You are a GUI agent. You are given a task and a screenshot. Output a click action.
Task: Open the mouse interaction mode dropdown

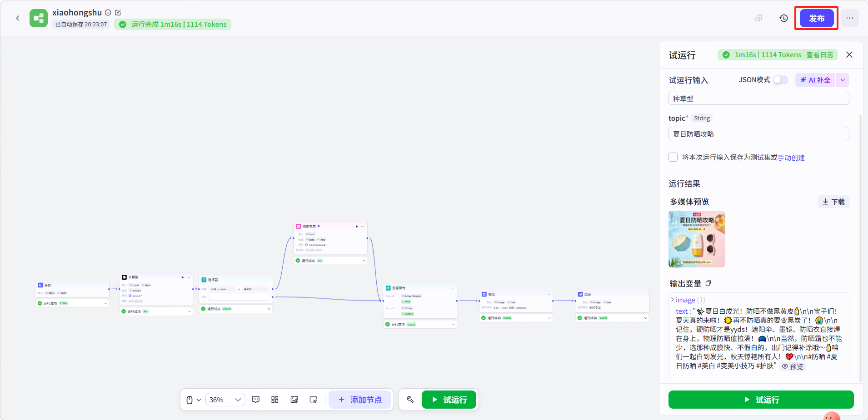coord(193,400)
